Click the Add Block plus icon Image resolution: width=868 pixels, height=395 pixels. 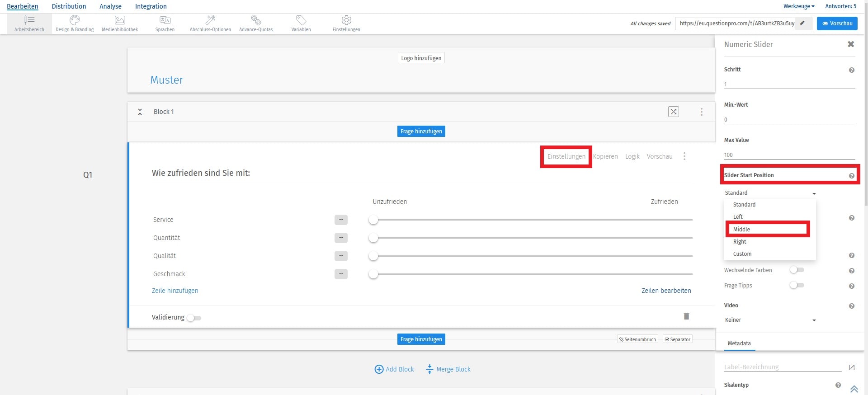(379, 369)
